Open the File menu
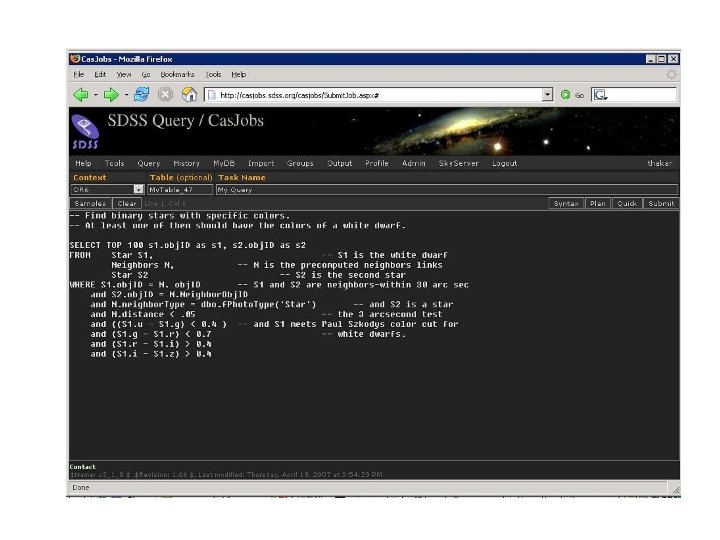This screenshot has width=720, height=540. pos(79,74)
